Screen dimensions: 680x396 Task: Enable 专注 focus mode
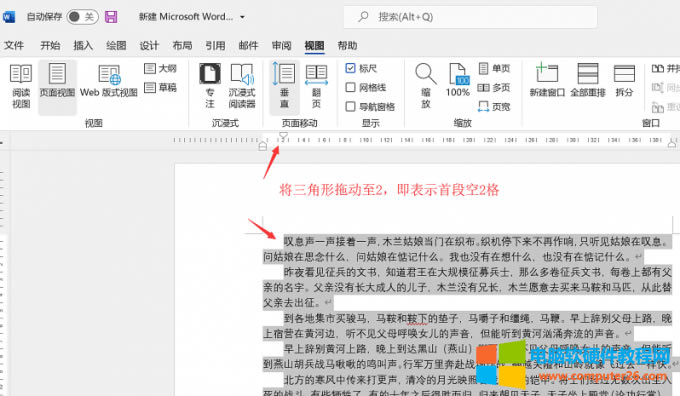tap(210, 86)
